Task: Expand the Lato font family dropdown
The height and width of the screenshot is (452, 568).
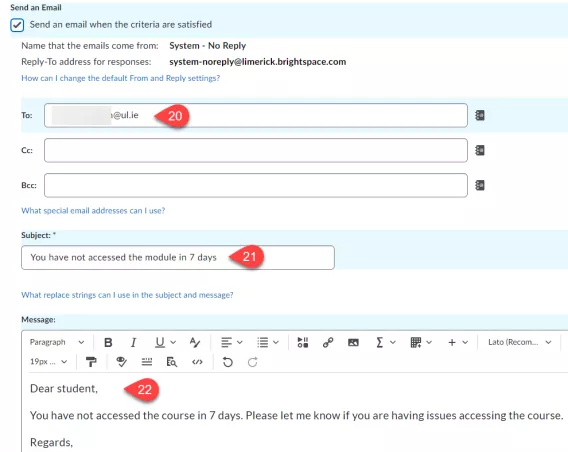Action: tap(519, 342)
